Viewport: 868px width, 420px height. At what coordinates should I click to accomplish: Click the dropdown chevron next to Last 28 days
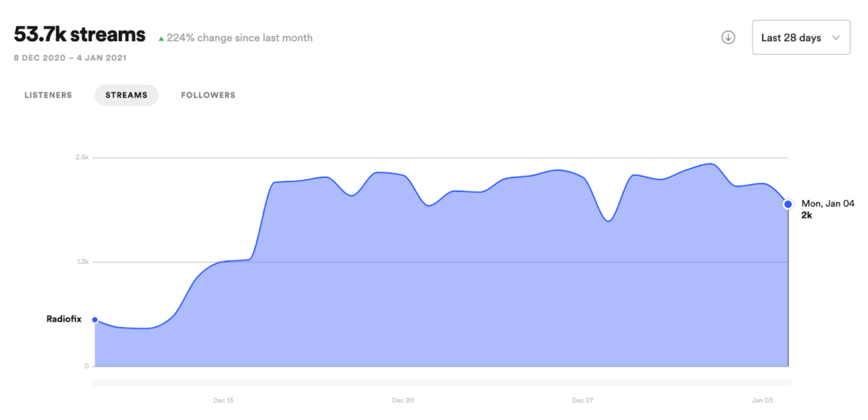click(x=836, y=37)
